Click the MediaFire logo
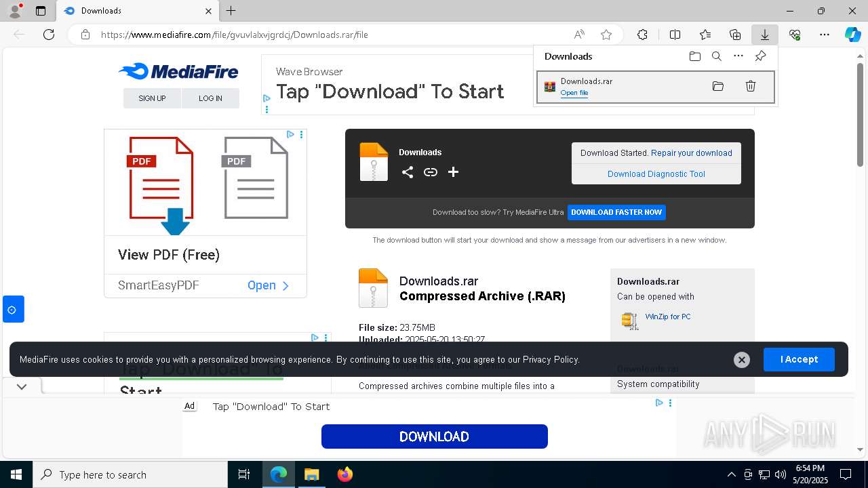 tap(178, 71)
